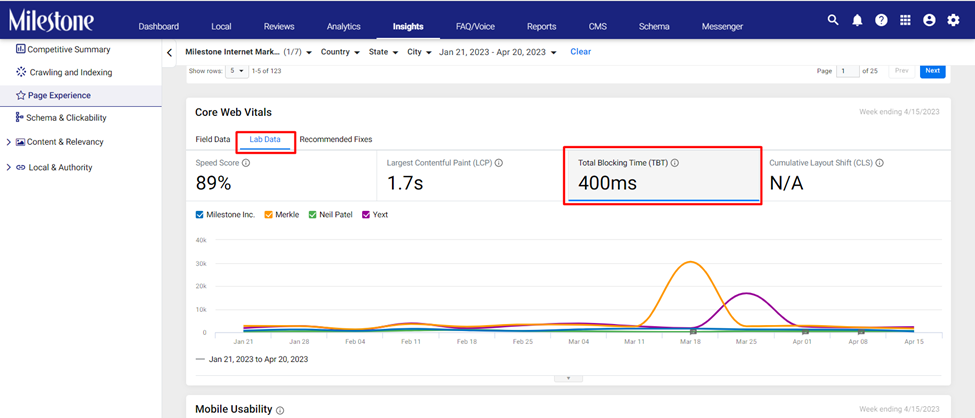The image size is (975, 418).
Task: Click the Mobile Usability info icon
Action: coord(280,411)
